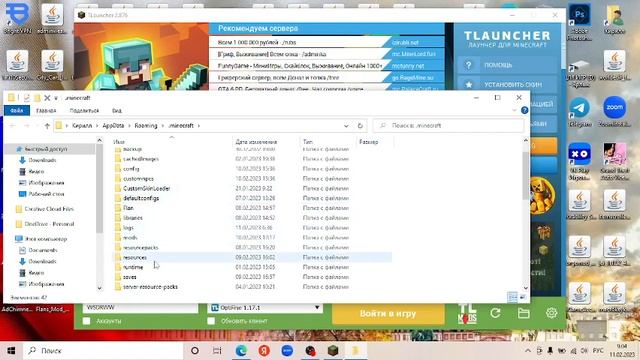The image size is (640, 360).
Task: Expand chevron after AppData in address bar
Action: click(x=129, y=126)
